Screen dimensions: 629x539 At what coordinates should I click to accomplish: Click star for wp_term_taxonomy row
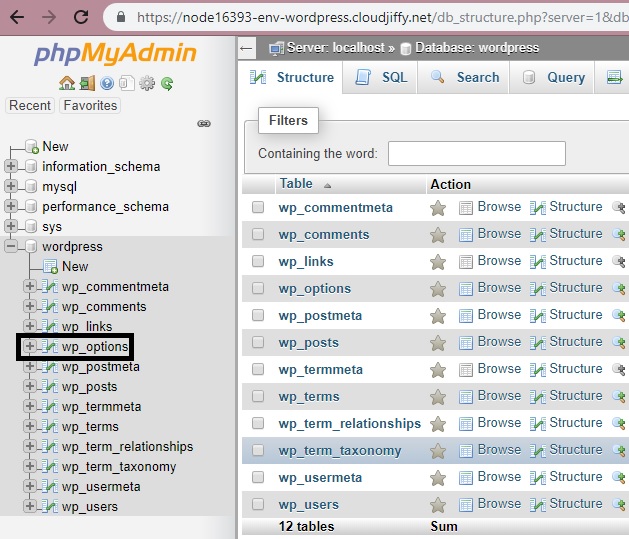click(x=438, y=451)
